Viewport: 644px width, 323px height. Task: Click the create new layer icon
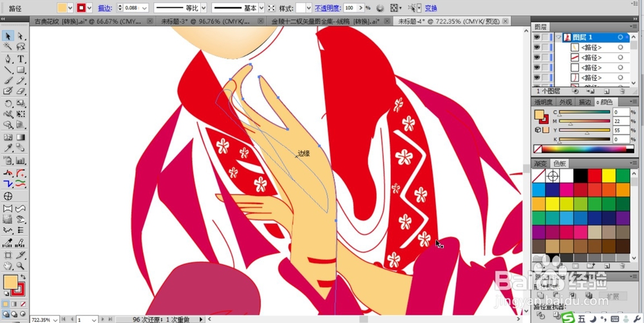tap(607, 92)
